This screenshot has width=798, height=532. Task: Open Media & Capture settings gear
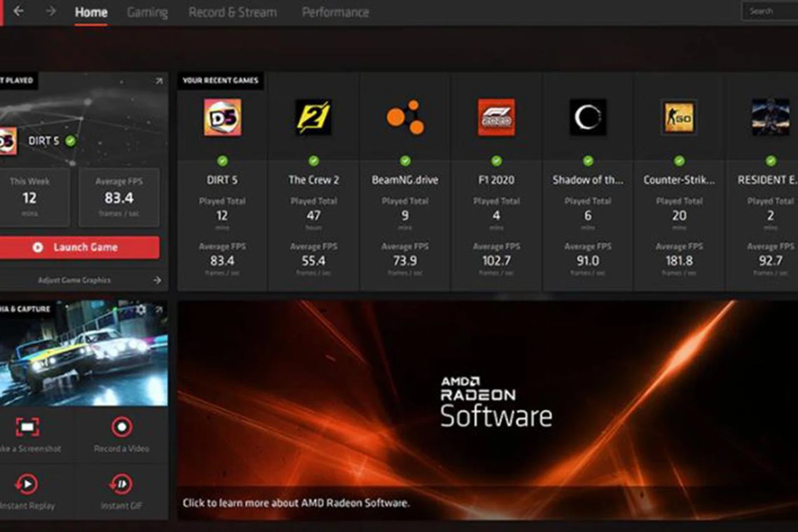click(x=141, y=310)
